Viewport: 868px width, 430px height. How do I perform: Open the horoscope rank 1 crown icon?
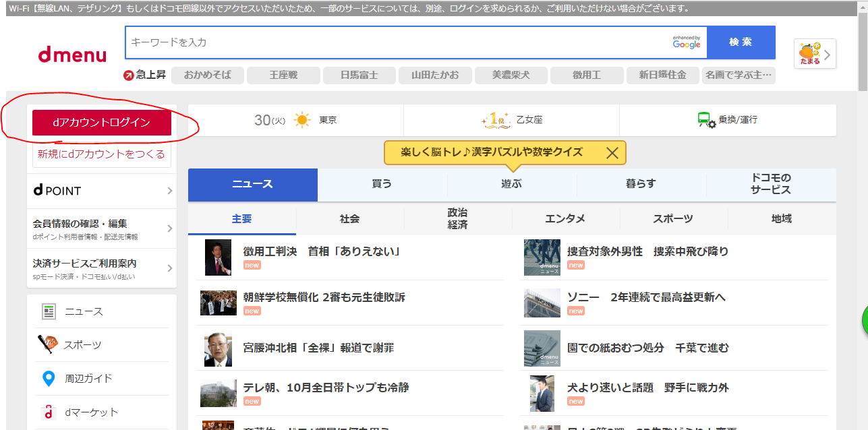pyautogui.click(x=496, y=120)
